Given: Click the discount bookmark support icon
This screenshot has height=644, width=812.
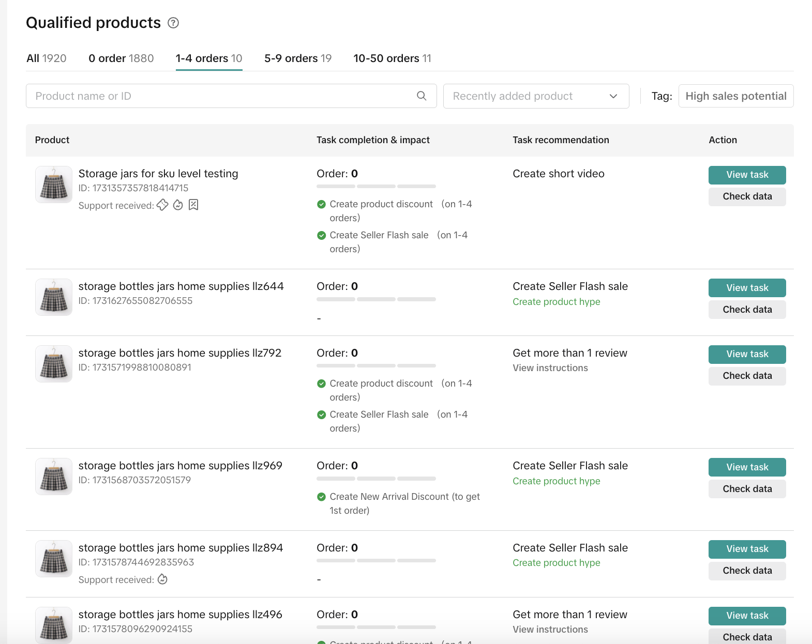Looking at the screenshot, I should pos(193,205).
